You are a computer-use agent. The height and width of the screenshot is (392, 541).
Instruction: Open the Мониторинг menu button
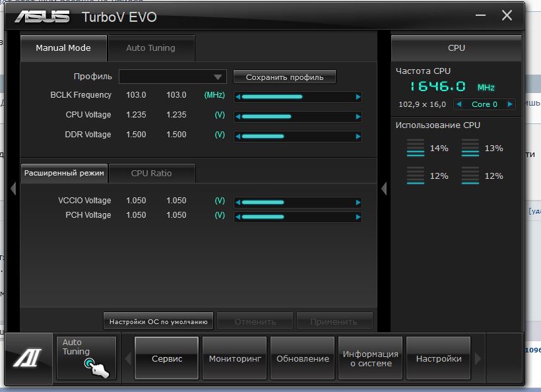[235, 358]
